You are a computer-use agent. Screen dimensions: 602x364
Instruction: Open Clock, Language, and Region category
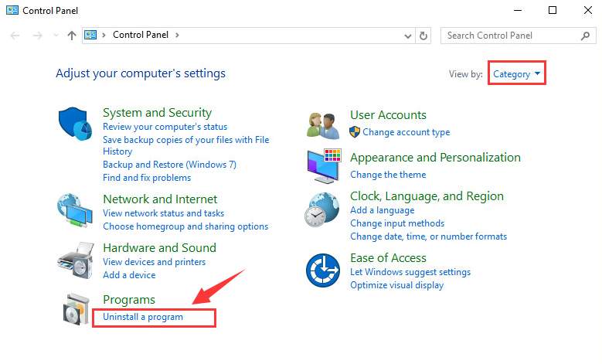coord(427,196)
